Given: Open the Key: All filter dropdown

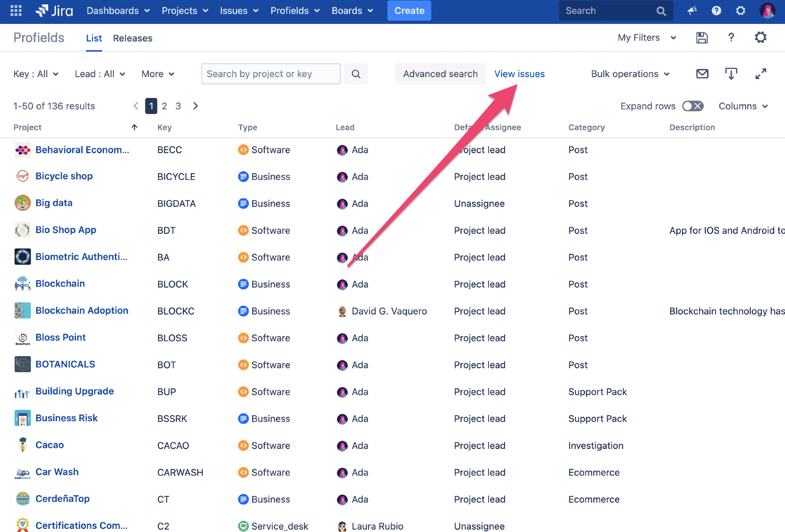Looking at the screenshot, I should point(36,74).
